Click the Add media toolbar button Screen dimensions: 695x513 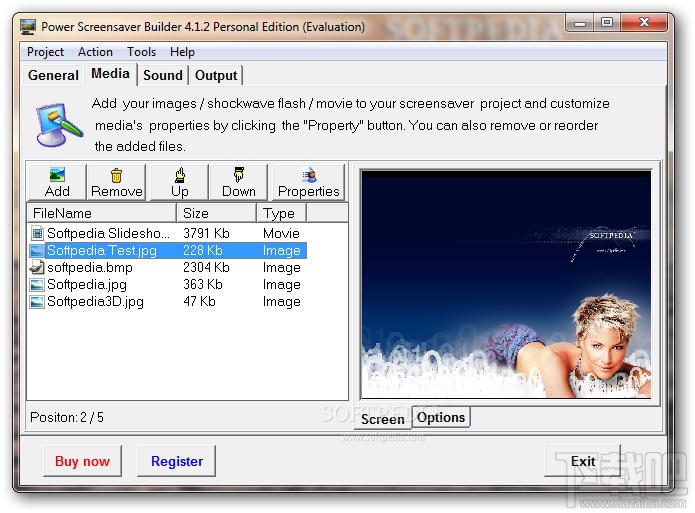point(57,182)
